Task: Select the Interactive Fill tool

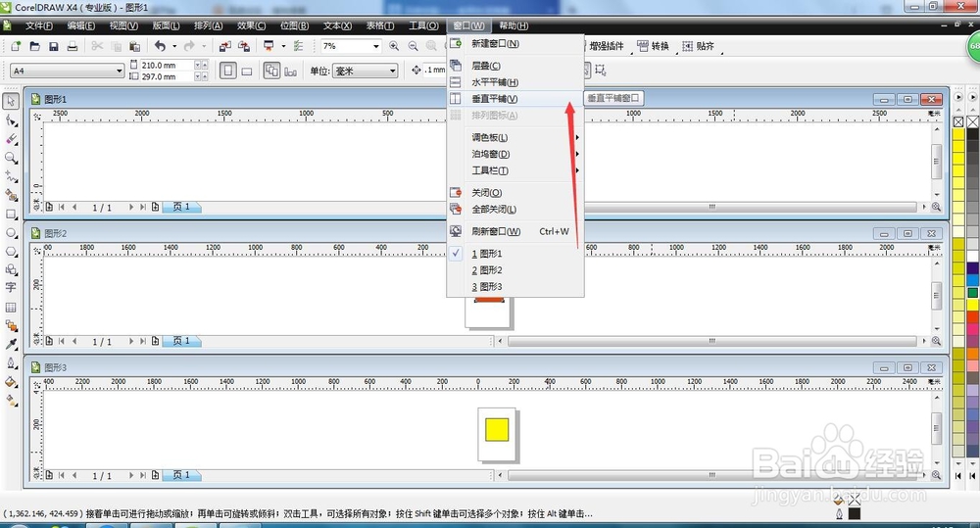Action: tap(11, 401)
